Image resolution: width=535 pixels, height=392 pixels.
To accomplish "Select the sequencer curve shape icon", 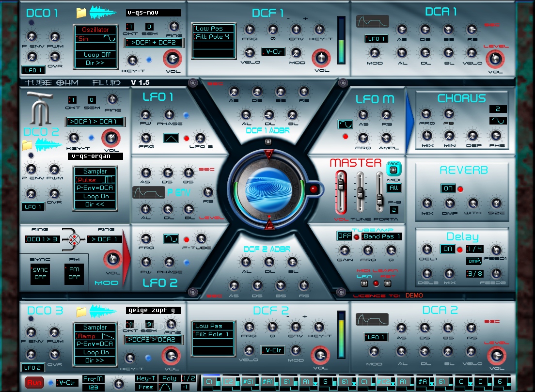I will [x=165, y=387].
